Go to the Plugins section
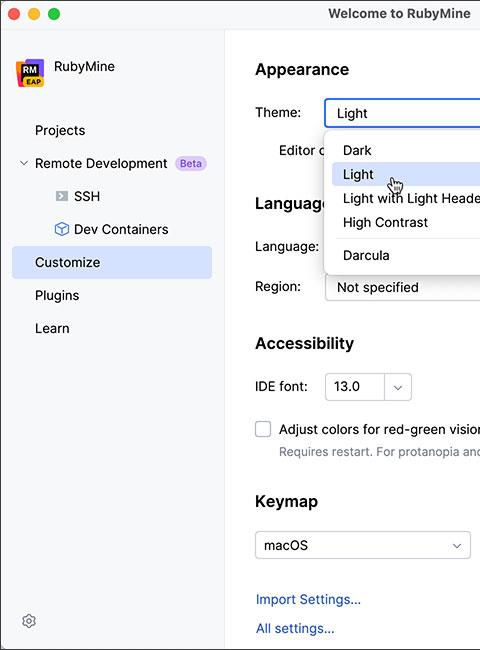The height and width of the screenshot is (650, 480). point(57,296)
